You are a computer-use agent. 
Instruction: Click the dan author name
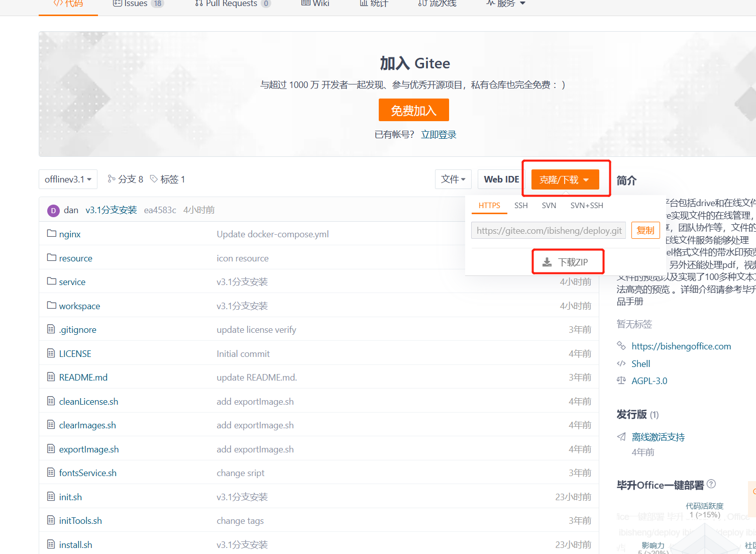click(x=71, y=210)
